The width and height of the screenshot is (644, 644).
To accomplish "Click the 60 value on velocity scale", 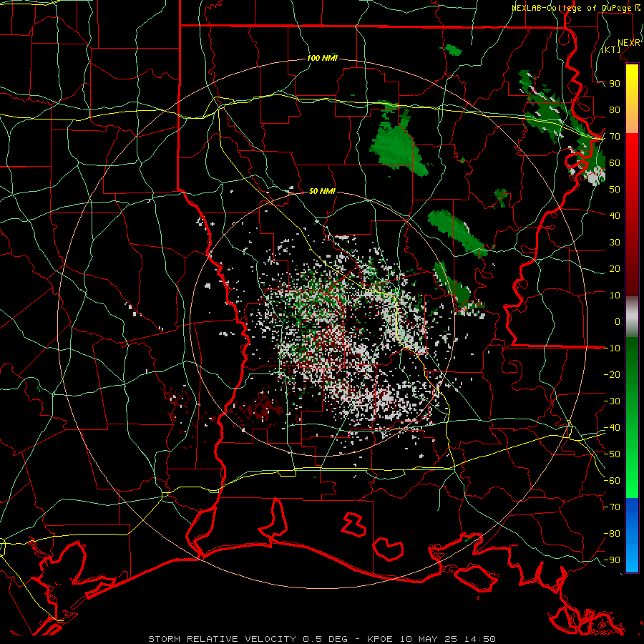I will (615, 162).
